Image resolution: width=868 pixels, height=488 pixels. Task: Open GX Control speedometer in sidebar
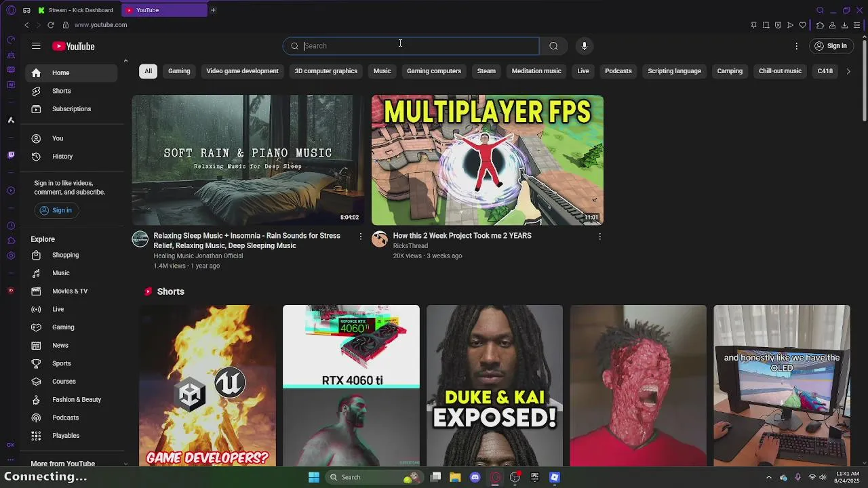coord(11,40)
